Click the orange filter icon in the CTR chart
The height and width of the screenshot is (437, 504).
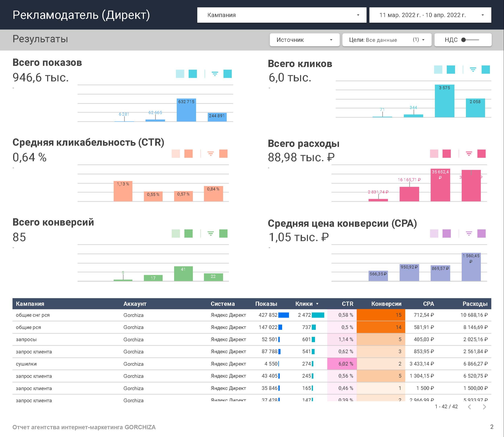pyautogui.click(x=211, y=154)
